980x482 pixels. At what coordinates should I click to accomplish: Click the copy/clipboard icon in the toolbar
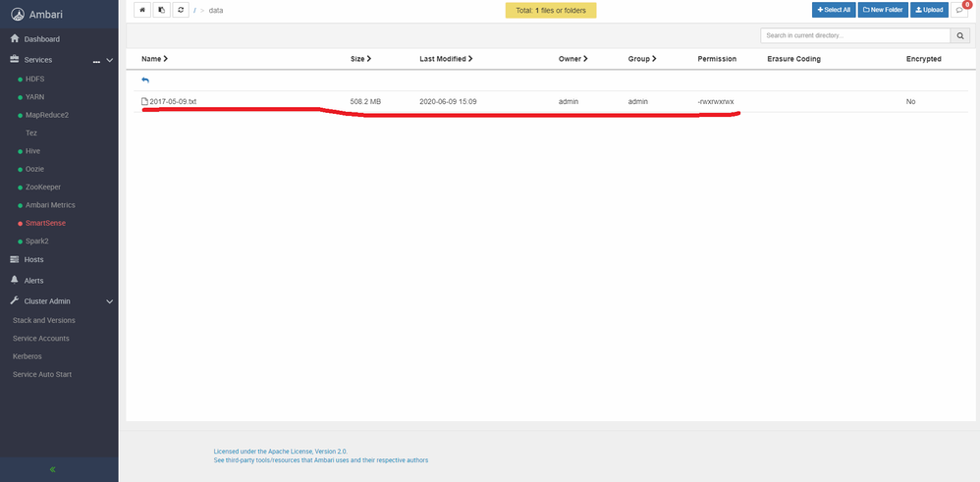pos(161,10)
